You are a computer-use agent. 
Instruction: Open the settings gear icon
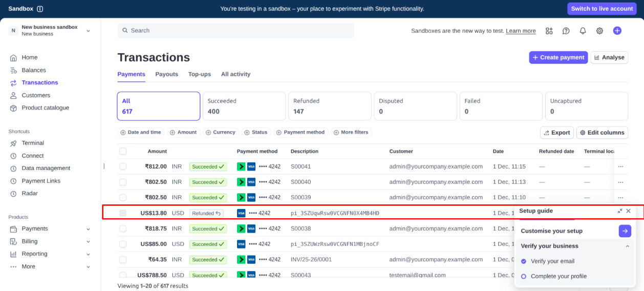pyautogui.click(x=599, y=31)
